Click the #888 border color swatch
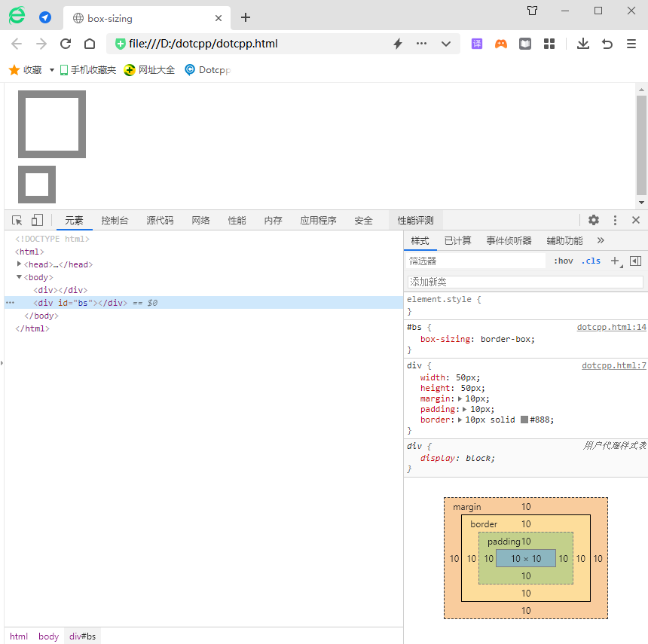Image resolution: width=648 pixels, height=644 pixels. point(524,420)
